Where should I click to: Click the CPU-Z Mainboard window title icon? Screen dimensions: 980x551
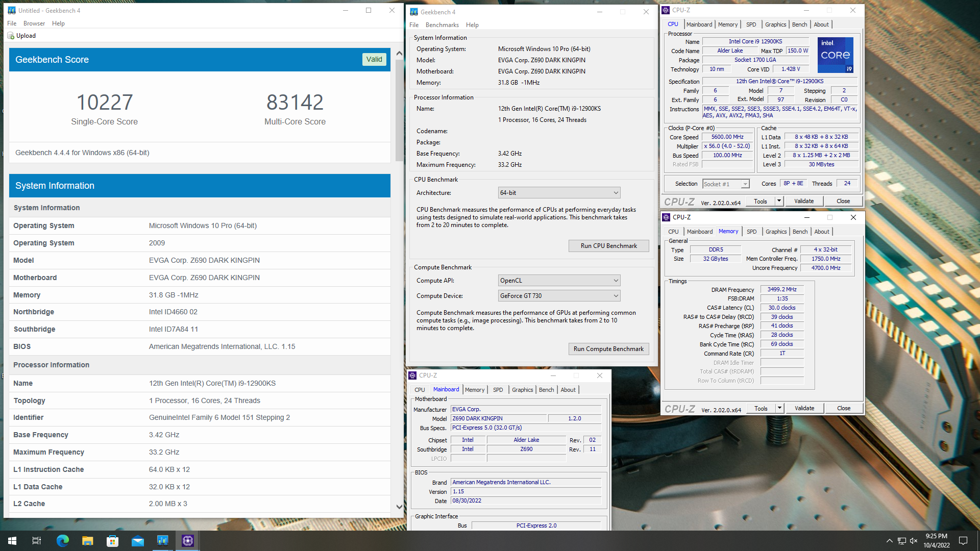[x=412, y=375]
